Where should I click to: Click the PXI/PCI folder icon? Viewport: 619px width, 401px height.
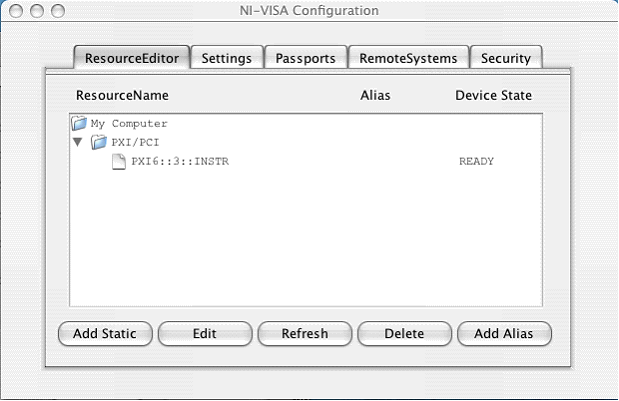tap(99, 143)
